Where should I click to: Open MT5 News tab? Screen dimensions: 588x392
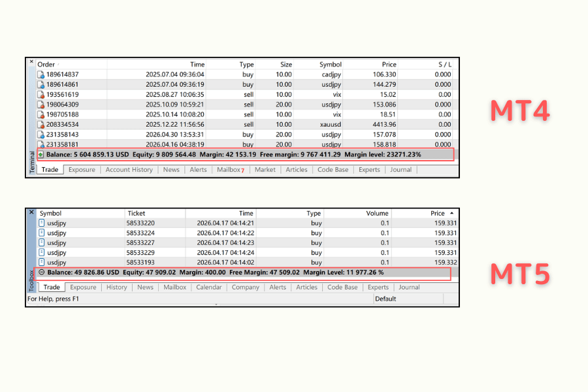pos(145,287)
